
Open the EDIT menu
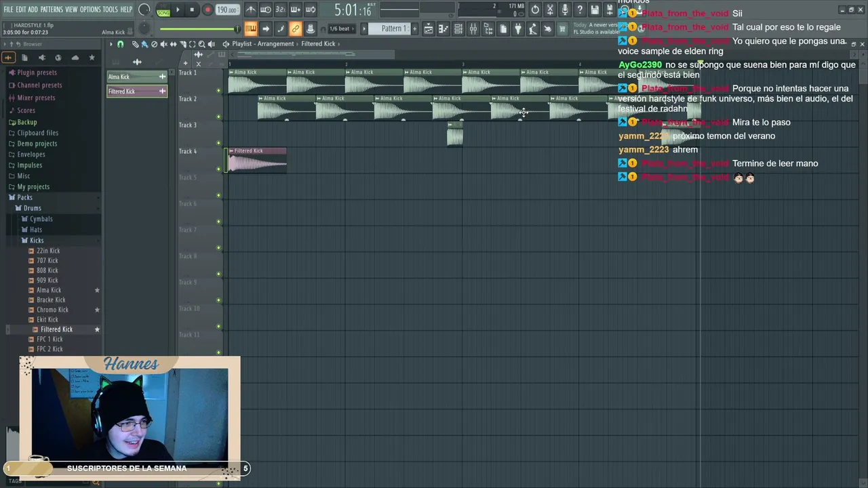(21, 9)
